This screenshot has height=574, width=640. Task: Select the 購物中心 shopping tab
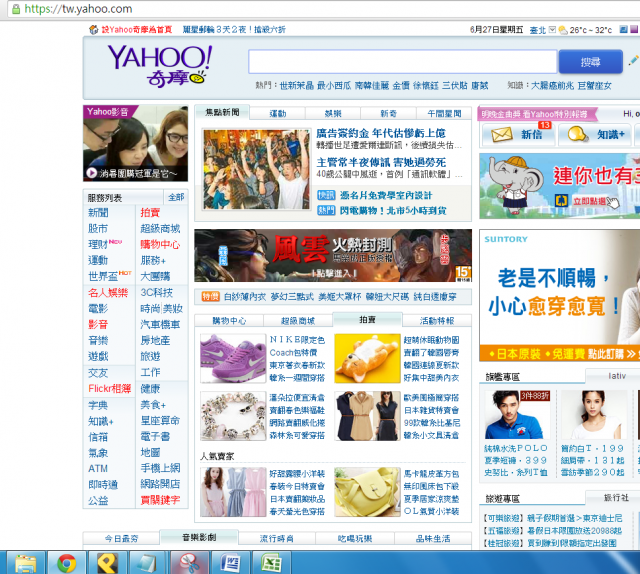click(x=229, y=321)
